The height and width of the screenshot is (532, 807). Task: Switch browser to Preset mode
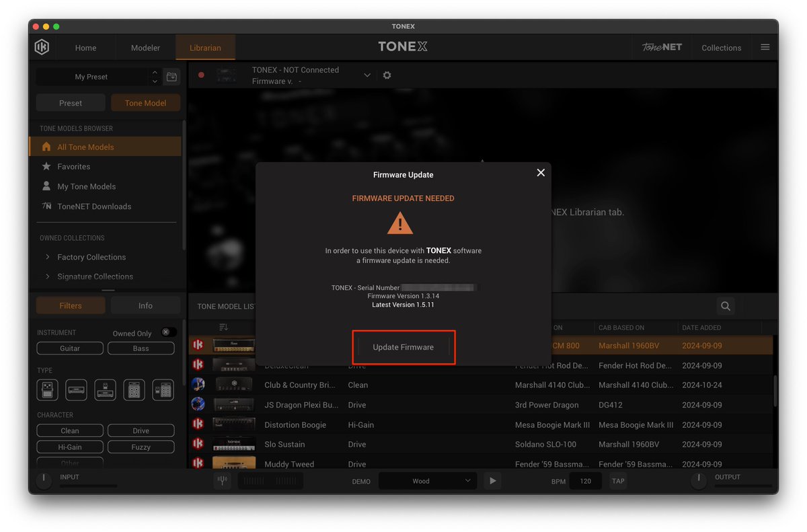pyautogui.click(x=71, y=103)
